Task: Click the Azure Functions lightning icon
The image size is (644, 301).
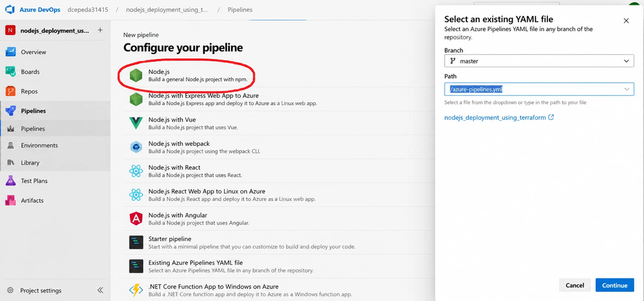Action: (x=136, y=290)
